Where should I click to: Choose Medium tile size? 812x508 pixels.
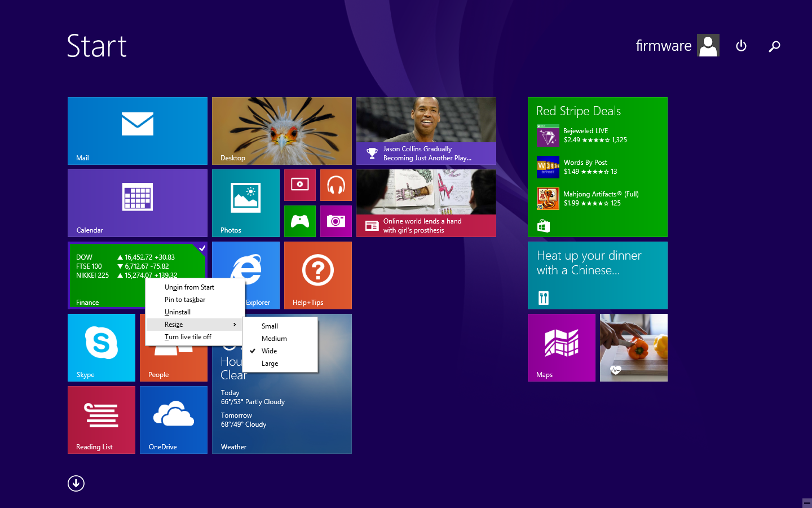click(x=280, y=339)
